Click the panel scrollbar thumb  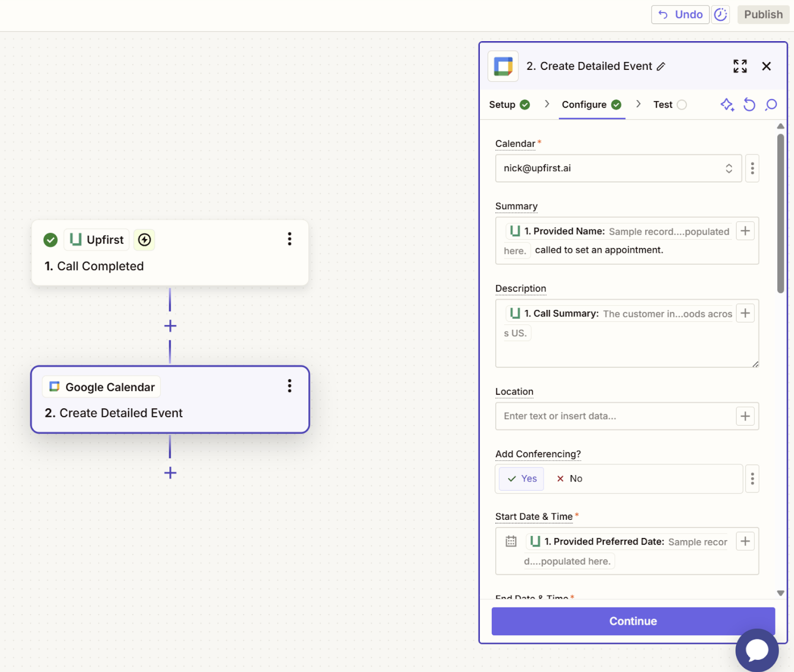tap(781, 213)
